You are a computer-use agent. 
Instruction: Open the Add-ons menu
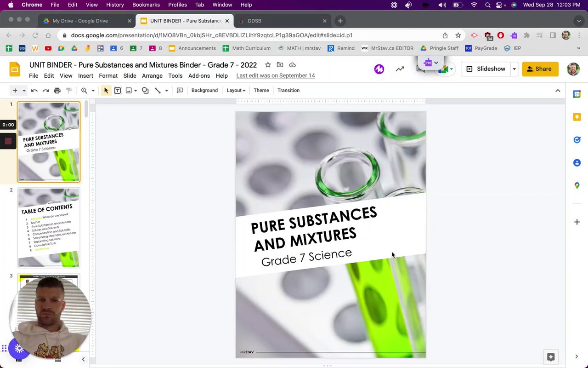pyautogui.click(x=199, y=76)
